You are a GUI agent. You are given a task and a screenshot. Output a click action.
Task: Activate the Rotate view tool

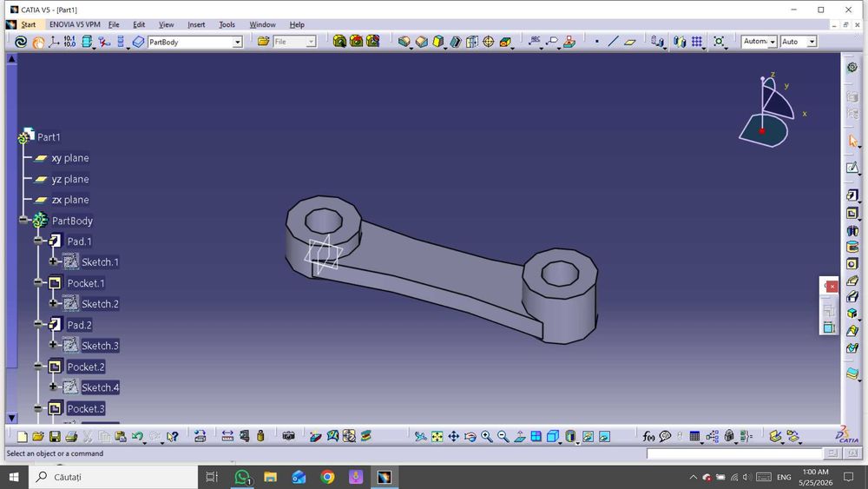click(470, 436)
